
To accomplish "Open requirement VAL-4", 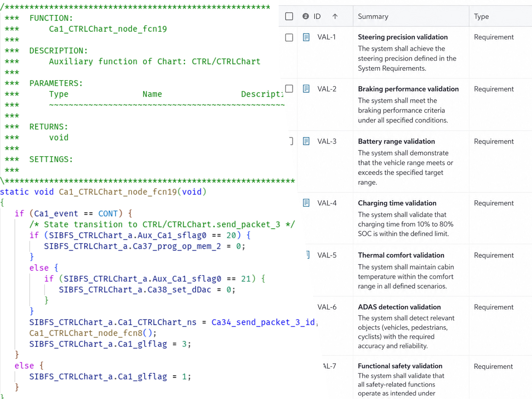I will click(x=327, y=203).
